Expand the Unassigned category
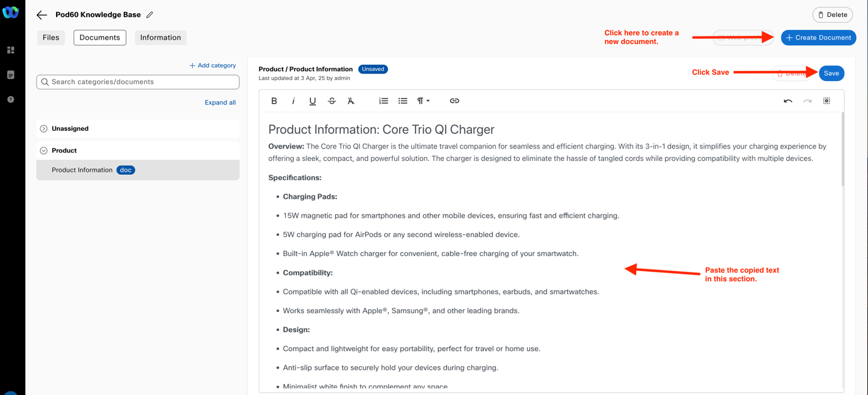This screenshot has height=395, width=868. click(43, 128)
